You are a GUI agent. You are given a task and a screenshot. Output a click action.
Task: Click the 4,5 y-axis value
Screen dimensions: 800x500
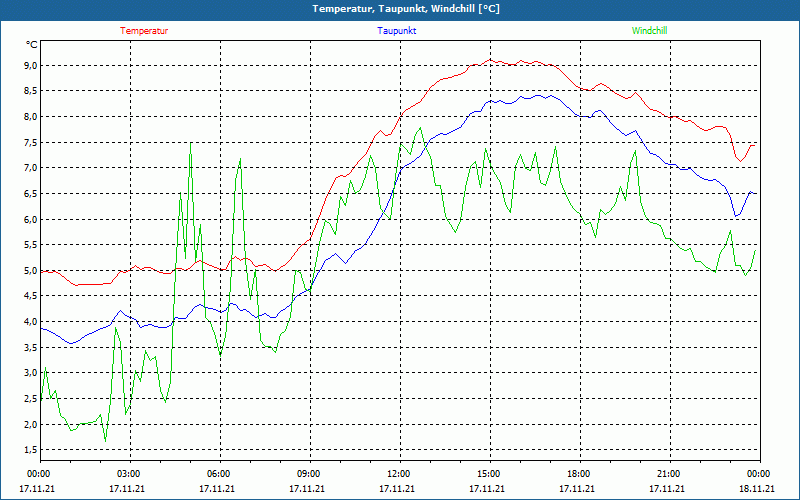coord(31,296)
